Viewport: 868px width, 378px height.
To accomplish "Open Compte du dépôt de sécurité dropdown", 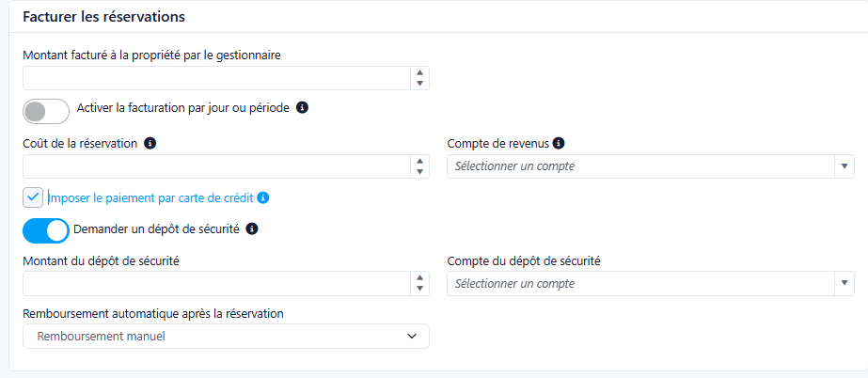I will click(649, 283).
